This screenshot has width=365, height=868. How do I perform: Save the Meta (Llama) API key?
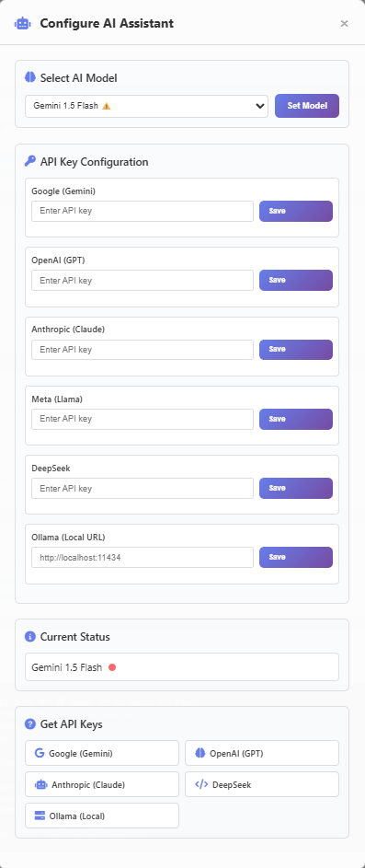(296, 419)
